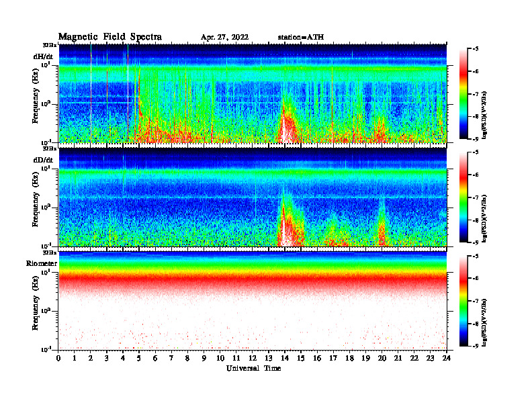The image size is (532, 411).
Task: Click the "22" tick on Universal Time axis
Action: click(x=414, y=358)
